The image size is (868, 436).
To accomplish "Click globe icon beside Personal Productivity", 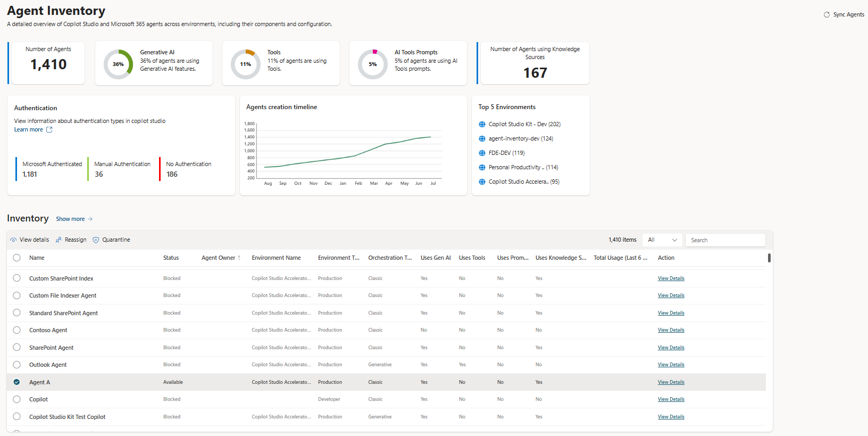I will [x=482, y=167].
